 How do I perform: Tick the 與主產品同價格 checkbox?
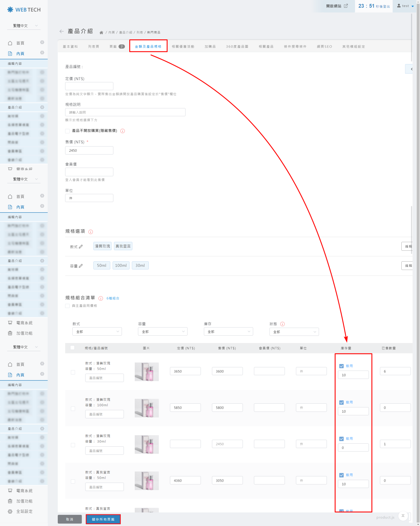point(67,306)
